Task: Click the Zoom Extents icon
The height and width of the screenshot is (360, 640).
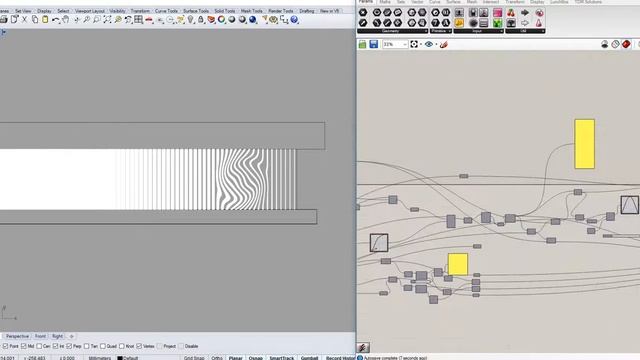Action: [107, 19]
